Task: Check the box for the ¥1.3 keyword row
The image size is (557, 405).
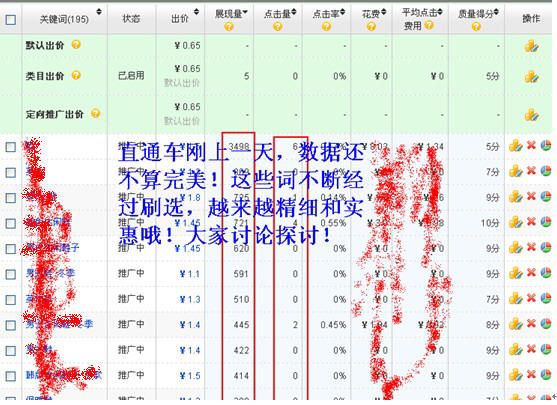Action: click(x=11, y=300)
